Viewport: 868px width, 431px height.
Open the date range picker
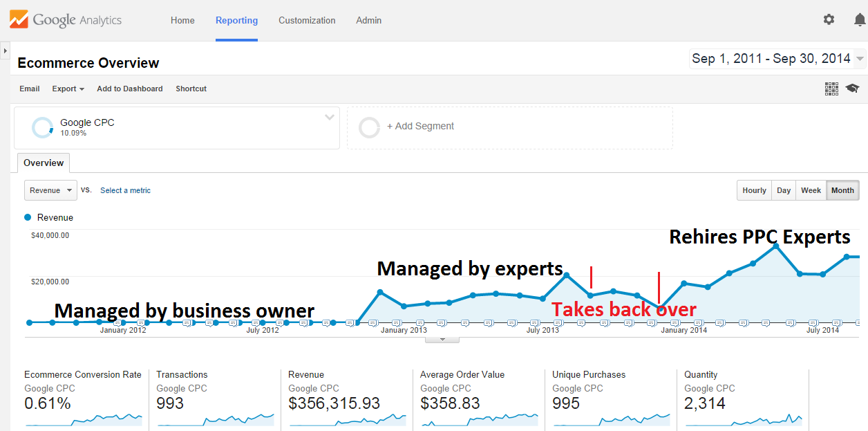tap(777, 59)
